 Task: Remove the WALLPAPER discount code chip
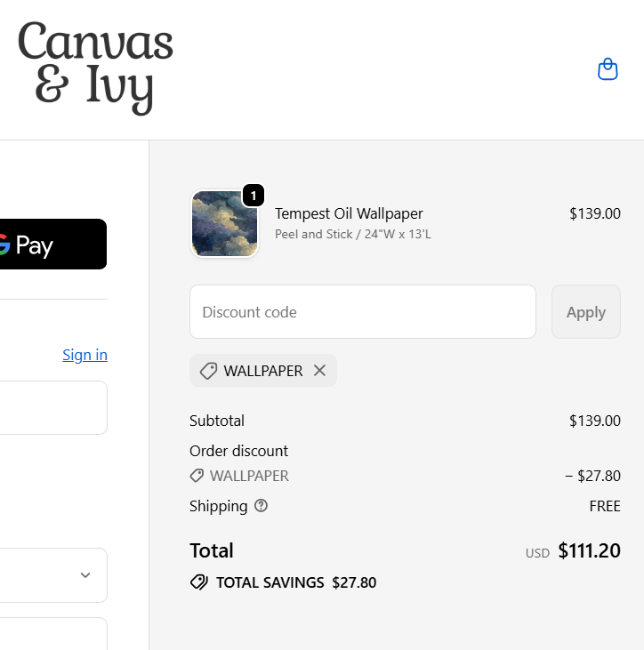tap(319, 371)
